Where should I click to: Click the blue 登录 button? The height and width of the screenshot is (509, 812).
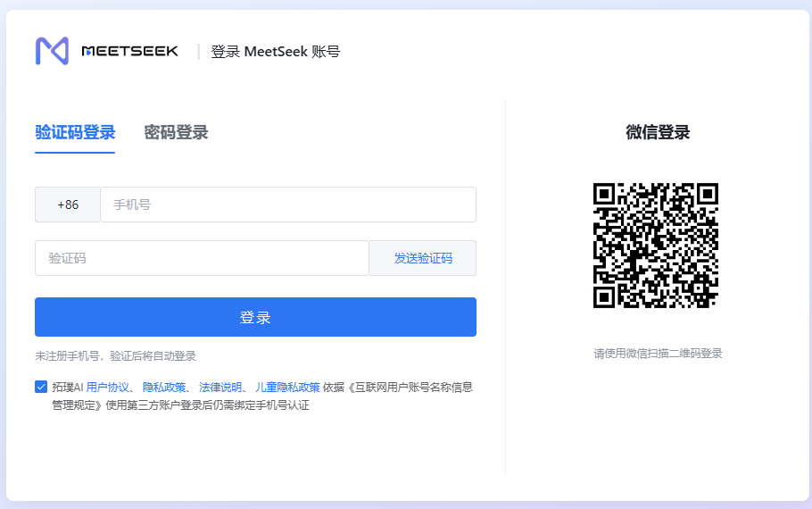click(x=255, y=317)
